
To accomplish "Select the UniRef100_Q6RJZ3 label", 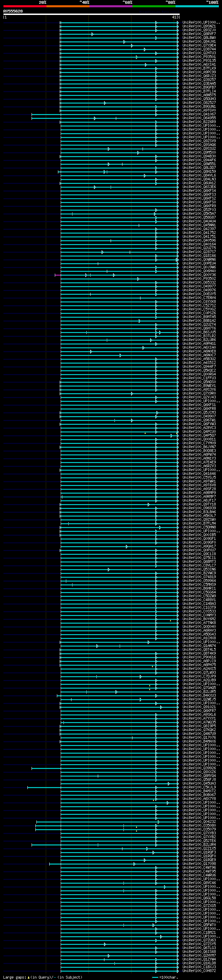I will pyautogui.click(x=199, y=76).
